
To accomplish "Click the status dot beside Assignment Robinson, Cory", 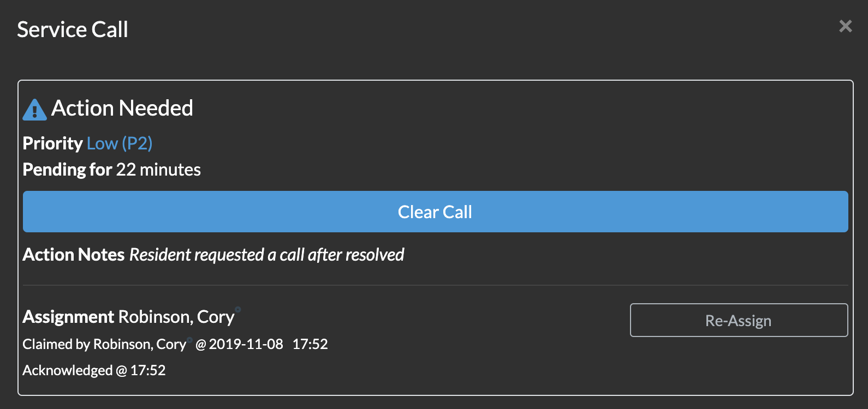I will (238, 309).
